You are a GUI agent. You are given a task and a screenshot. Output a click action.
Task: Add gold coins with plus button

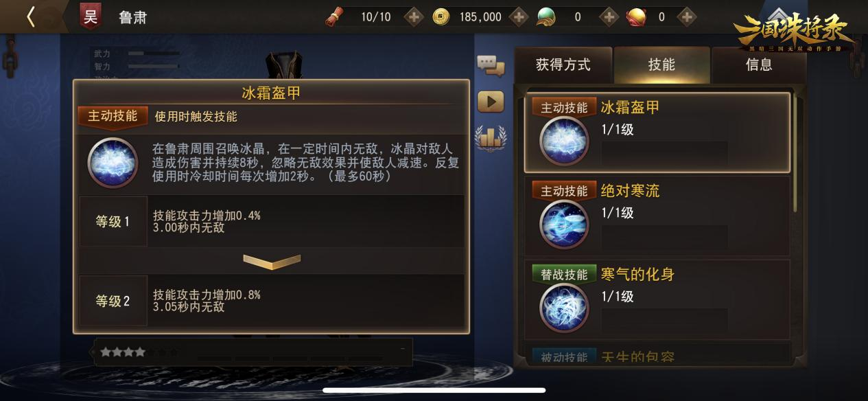[x=519, y=16]
